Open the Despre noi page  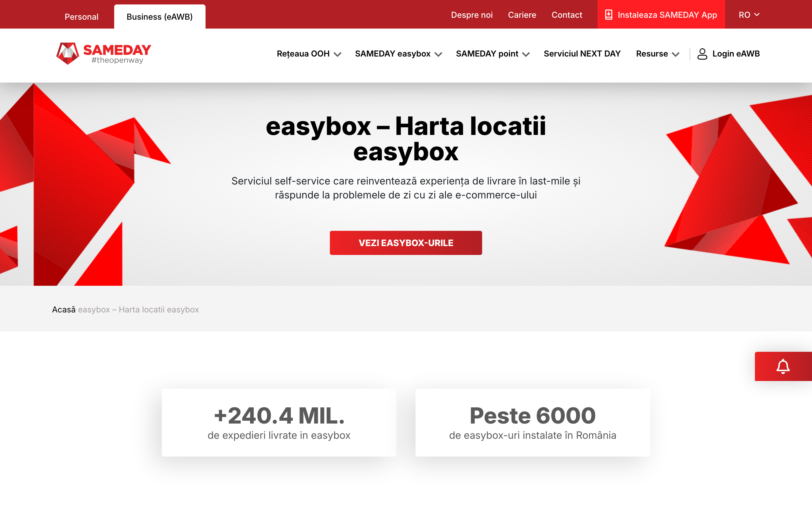click(472, 15)
